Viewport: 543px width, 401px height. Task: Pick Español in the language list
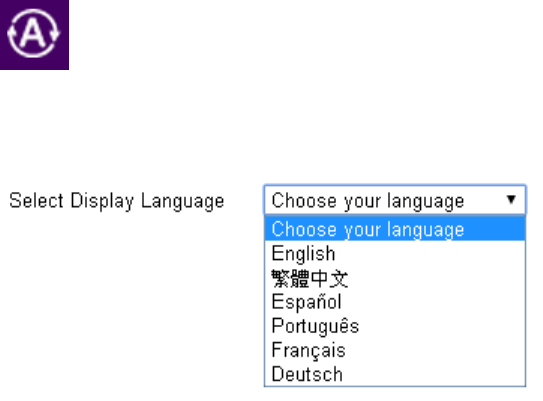pos(395,302)
